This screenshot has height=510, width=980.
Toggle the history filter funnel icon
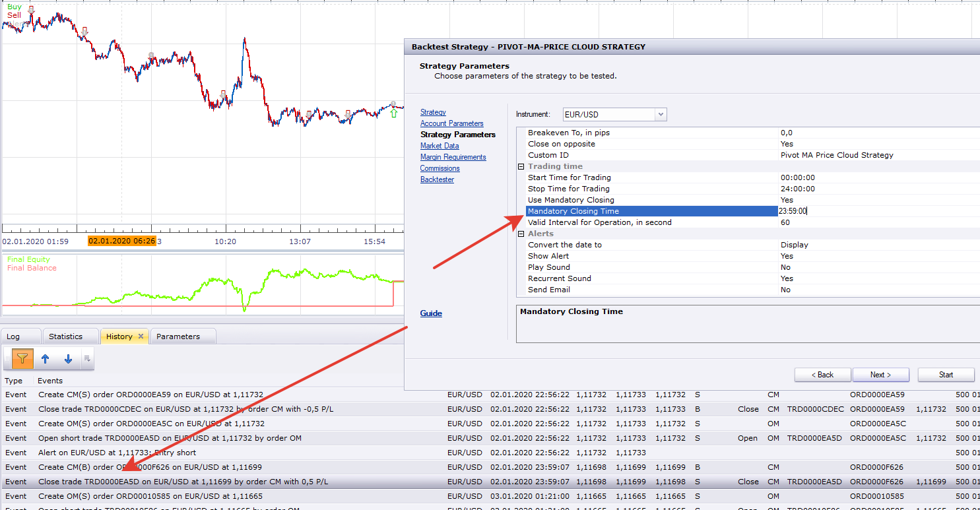click(x=22, y=359)
